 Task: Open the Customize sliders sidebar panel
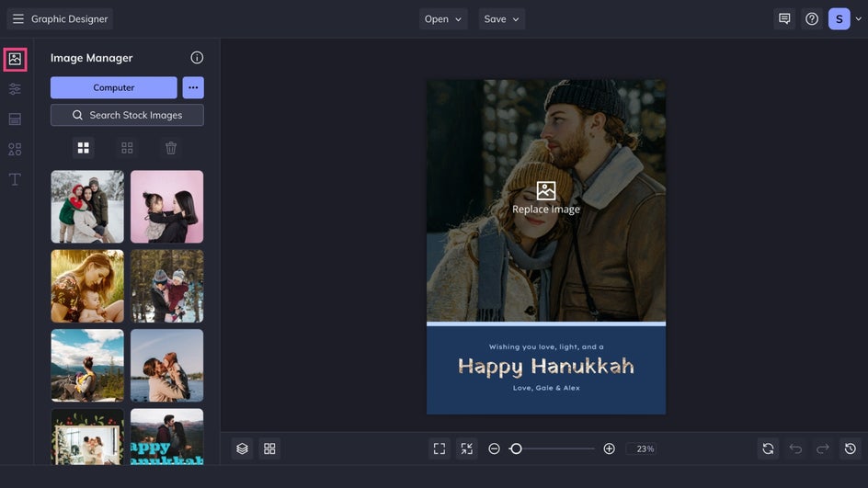pyautogui.click(x=15, y=88)
